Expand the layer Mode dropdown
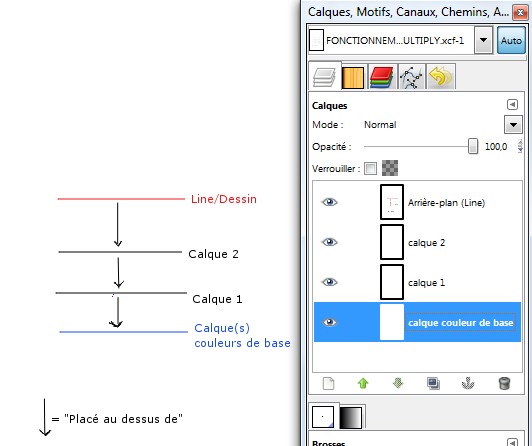 [513, 125]
